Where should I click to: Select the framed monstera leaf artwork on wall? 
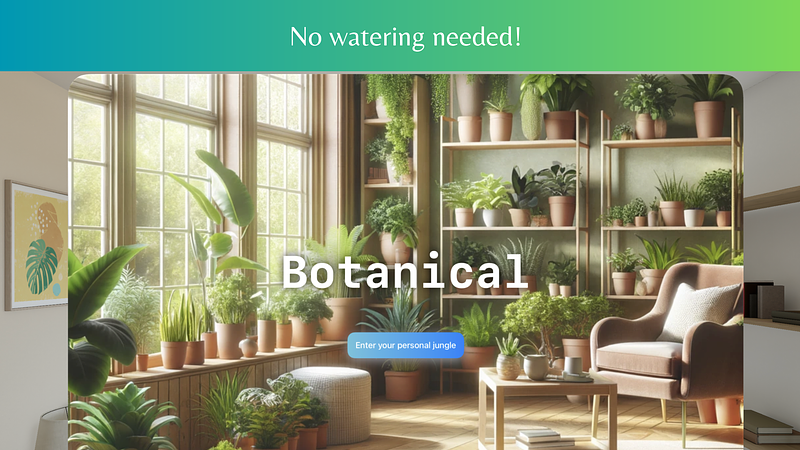click(36, 245)
